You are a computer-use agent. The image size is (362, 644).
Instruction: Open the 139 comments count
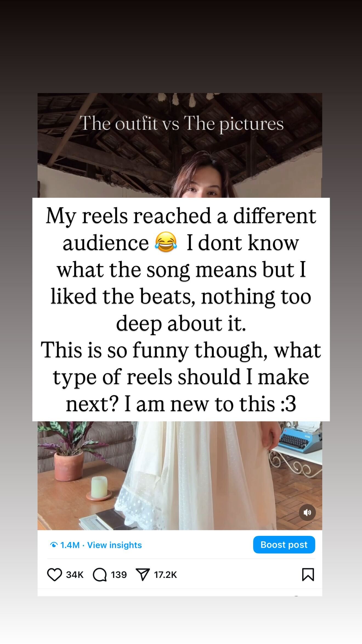[119, 575]
